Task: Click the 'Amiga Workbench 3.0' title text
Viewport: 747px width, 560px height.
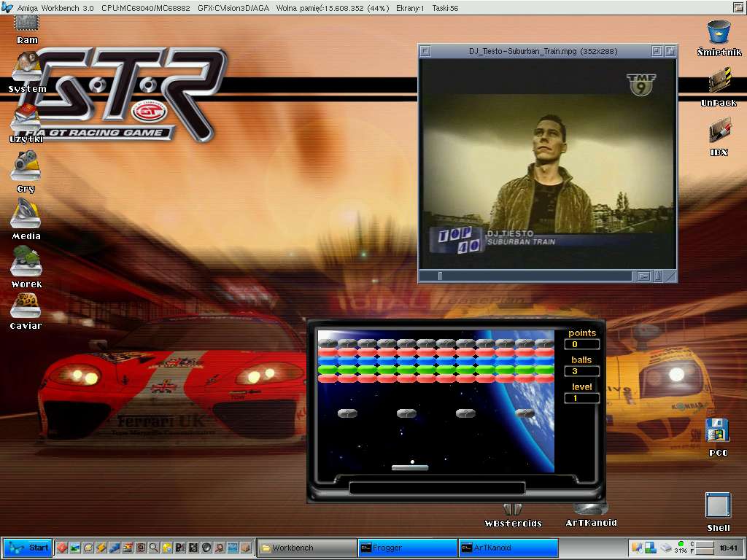Action: pos(55,8)
